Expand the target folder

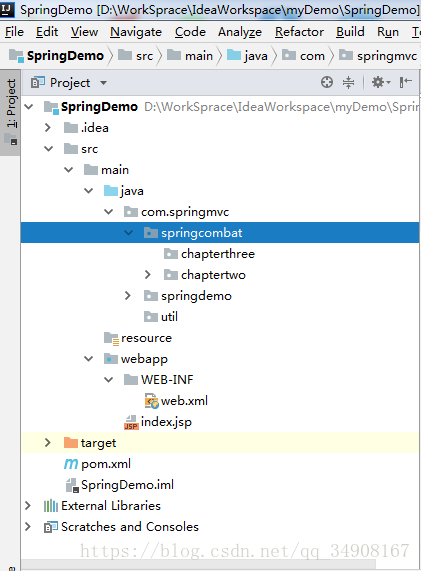(x=48, y=443)
